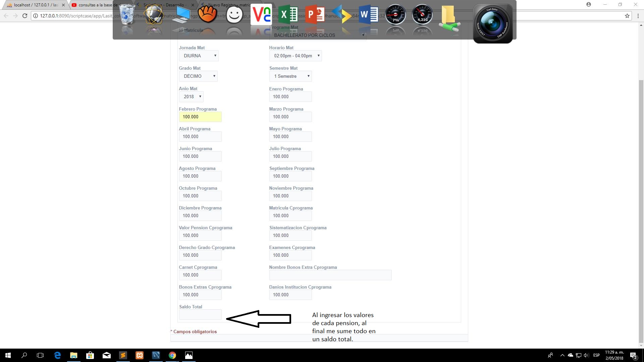Viewport: 644px width, 362px height.
Task: Expand the Anio Mat dropdown showing 2018
Action: (x=191, y=97)
